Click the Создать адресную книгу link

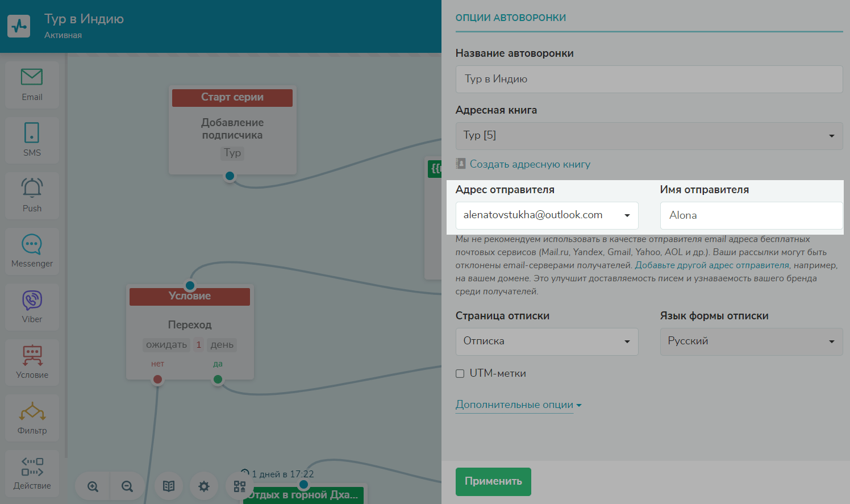click(530, 164)
